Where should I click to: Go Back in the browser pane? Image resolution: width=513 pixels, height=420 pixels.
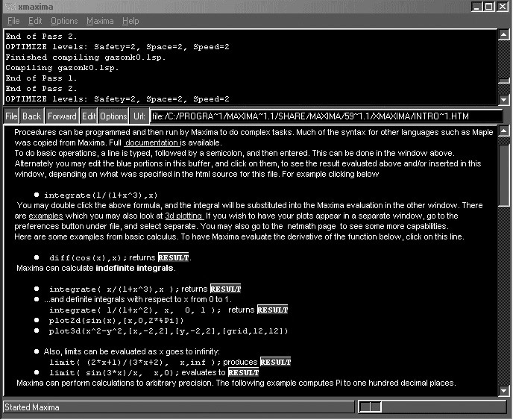32,116
